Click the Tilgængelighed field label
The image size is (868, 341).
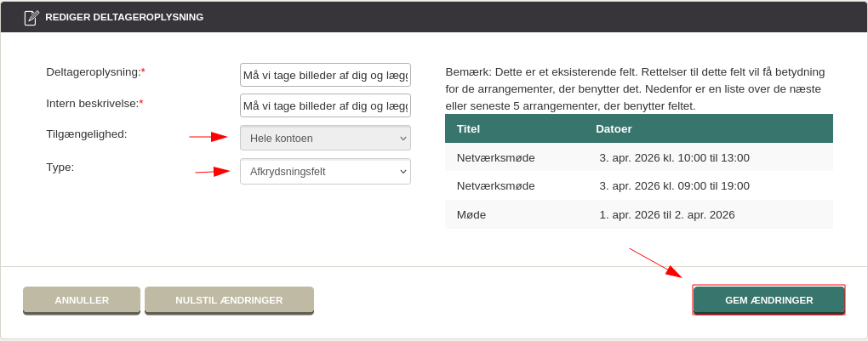87,134
